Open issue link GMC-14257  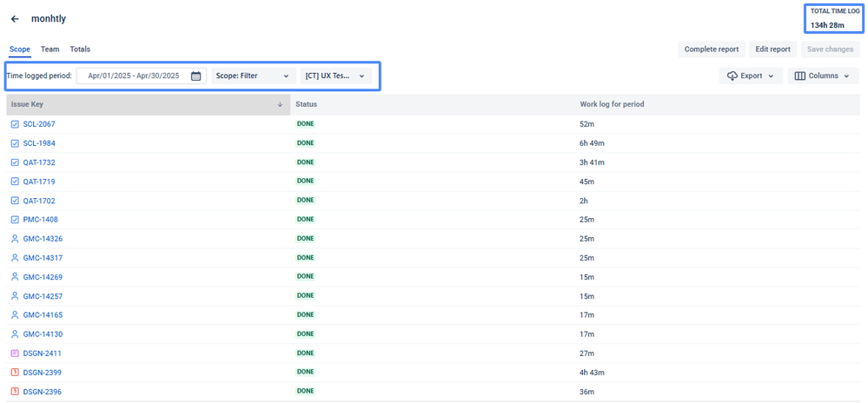43,296
